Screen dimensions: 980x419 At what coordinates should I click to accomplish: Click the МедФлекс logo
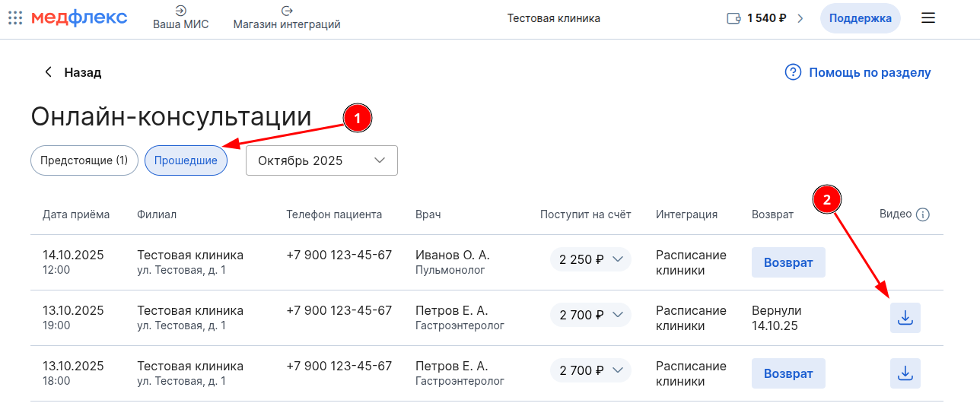79,18
